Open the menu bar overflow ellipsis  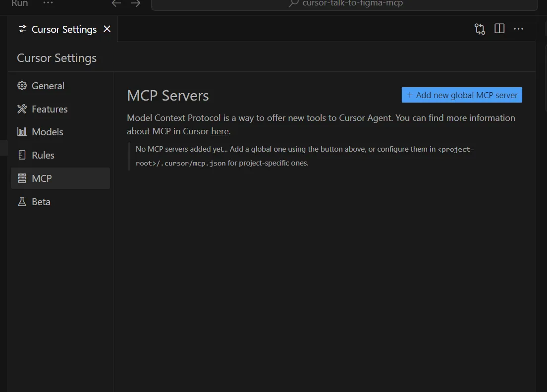coord(48,3)
